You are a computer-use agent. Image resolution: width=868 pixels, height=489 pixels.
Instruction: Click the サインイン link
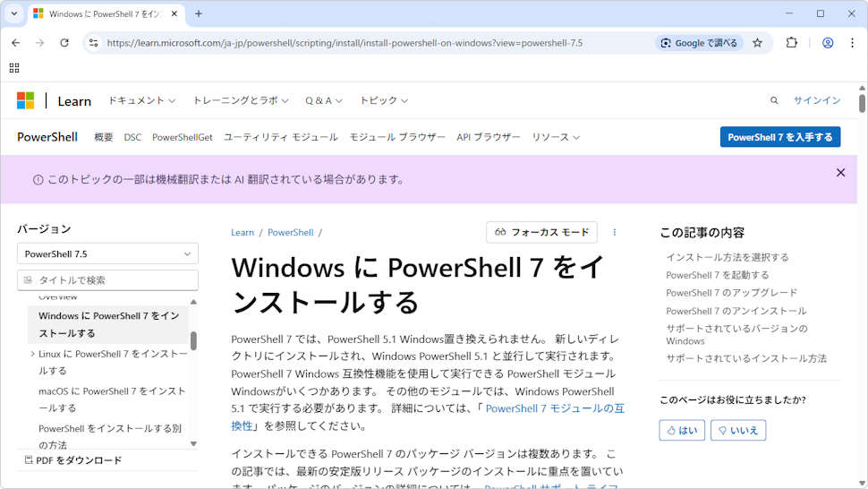click(817, 100)
